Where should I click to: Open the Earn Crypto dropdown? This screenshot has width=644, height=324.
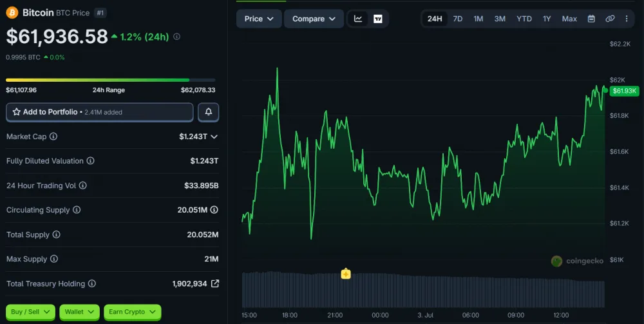(x=132, y=312)
